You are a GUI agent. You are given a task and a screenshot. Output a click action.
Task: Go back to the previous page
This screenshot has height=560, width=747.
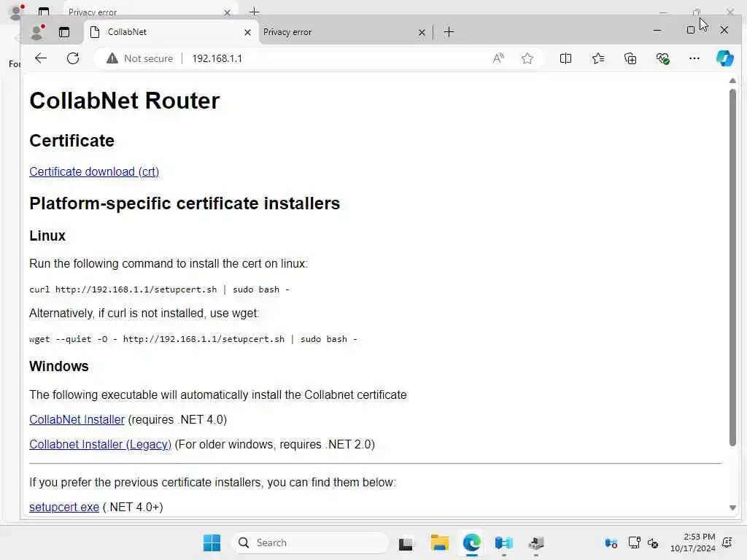pyautogui.click(x=41, y=58)
